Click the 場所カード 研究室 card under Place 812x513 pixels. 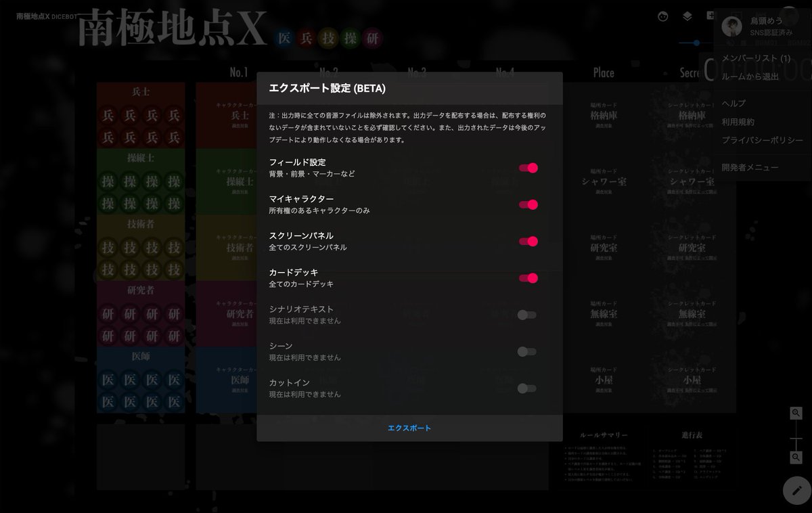pos(604,248)
